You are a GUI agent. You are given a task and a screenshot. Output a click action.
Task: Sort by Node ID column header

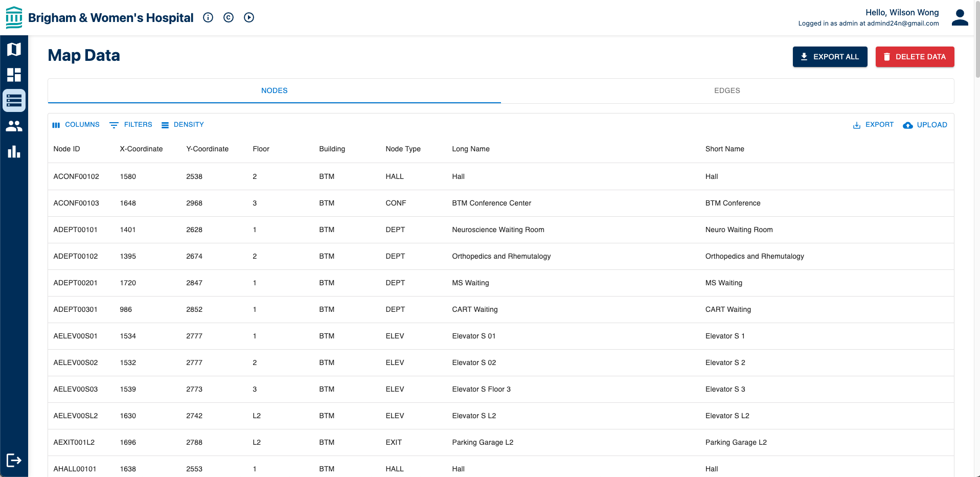pyautogui.click(x=66, y=149)
